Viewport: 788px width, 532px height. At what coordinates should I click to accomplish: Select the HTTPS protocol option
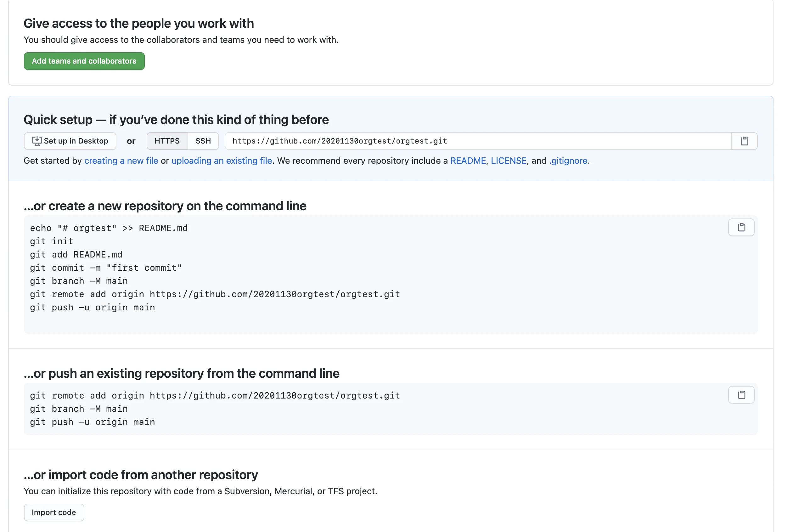tap(167, 141)
